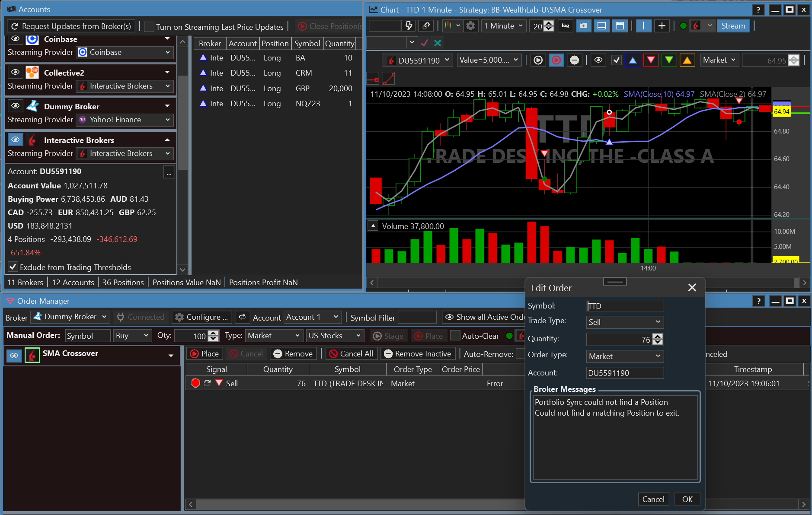
Task: Click the orange up-triangle cover signal icon
Action: point(687,60)
